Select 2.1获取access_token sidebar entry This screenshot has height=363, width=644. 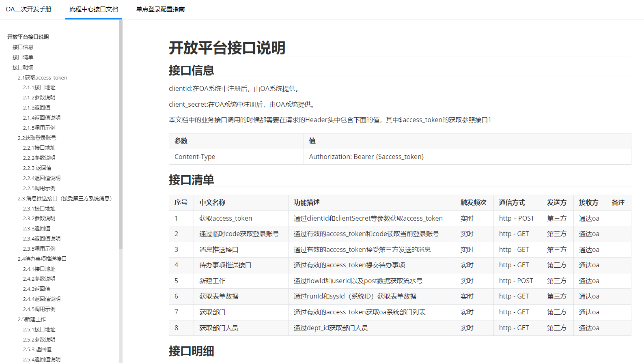click(x=42, y=77)
